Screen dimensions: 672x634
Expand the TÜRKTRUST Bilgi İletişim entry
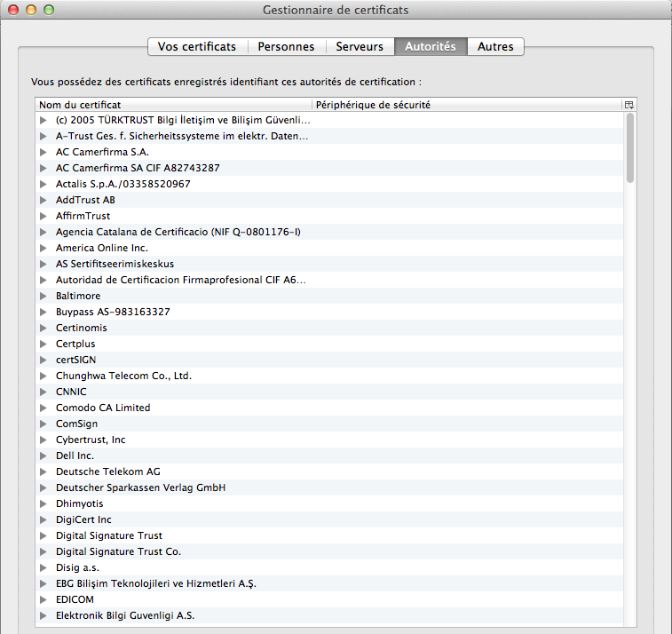pyautogui.click(x=43, y=120)
